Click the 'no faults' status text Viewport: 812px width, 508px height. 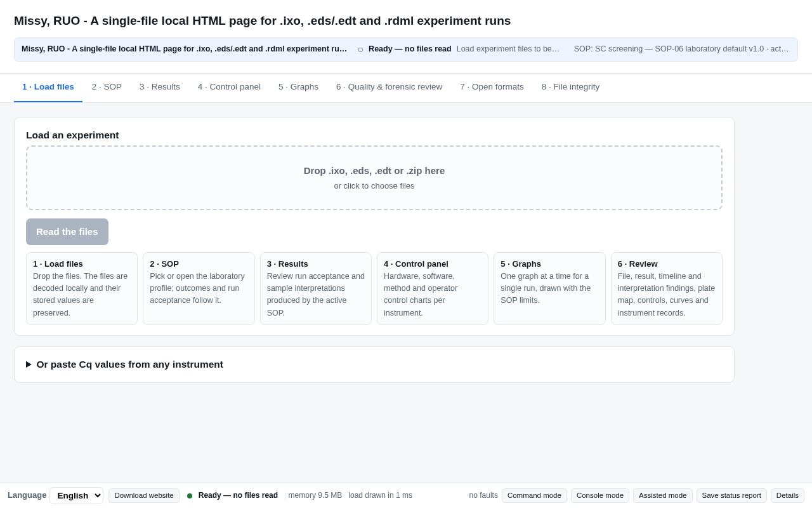click(x=483, y=495)
